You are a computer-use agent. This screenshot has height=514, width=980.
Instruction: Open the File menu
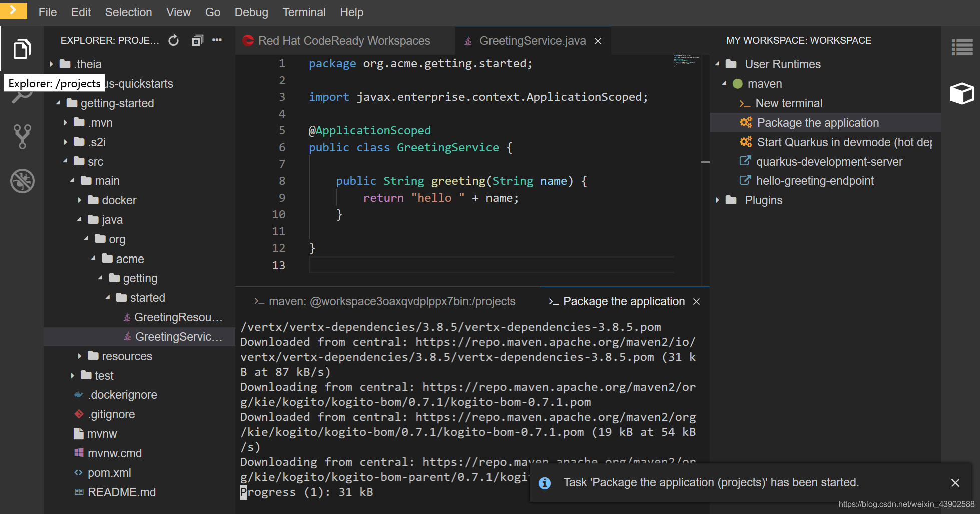pyautogui.click(x=48, y=12)
